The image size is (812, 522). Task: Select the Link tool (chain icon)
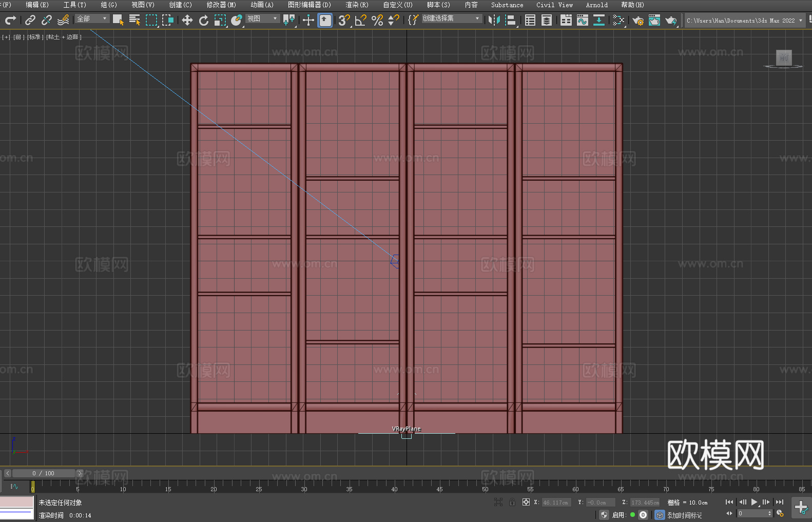pyautogui.click(x=30, y=20)
